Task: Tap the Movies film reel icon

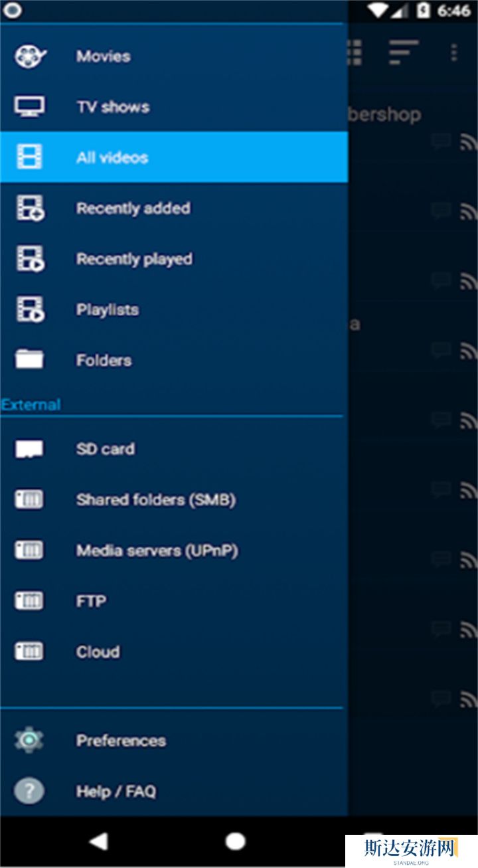Action: point(30,56)
